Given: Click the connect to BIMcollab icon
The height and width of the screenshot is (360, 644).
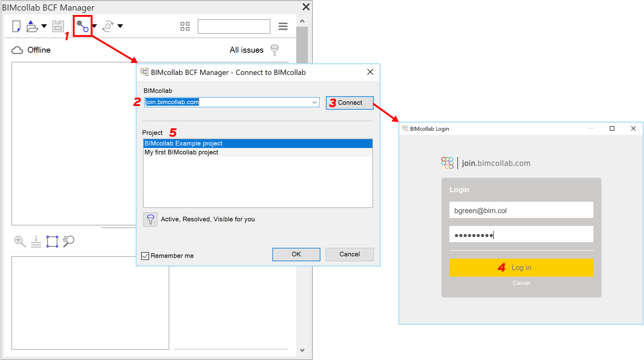Looking at the screenshot, I should 83,26.
